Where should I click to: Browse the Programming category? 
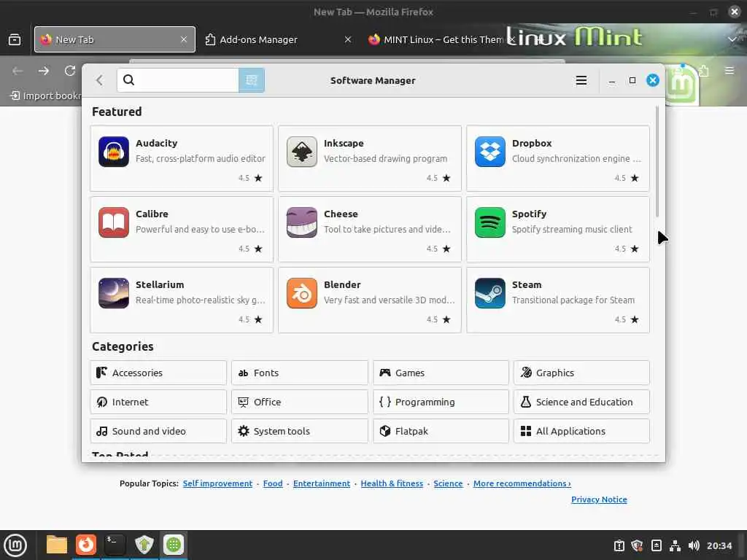coord(441,402)
